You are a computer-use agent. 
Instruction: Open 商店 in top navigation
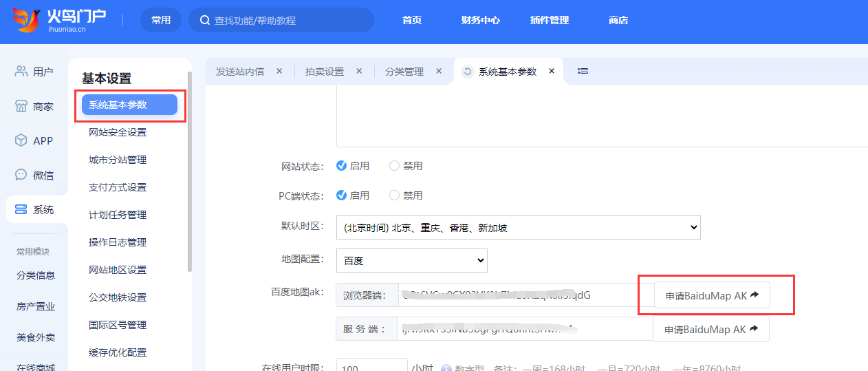click(x=618, y=20)
